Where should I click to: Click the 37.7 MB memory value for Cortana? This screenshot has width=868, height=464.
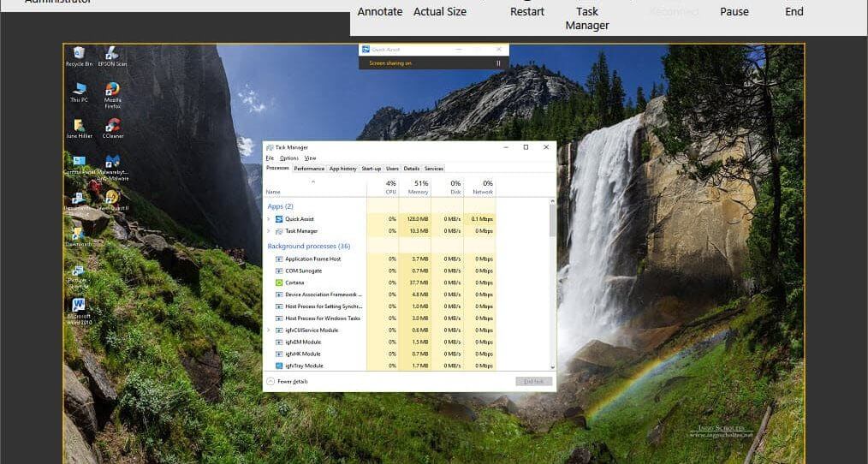click(x=419, y=283)
